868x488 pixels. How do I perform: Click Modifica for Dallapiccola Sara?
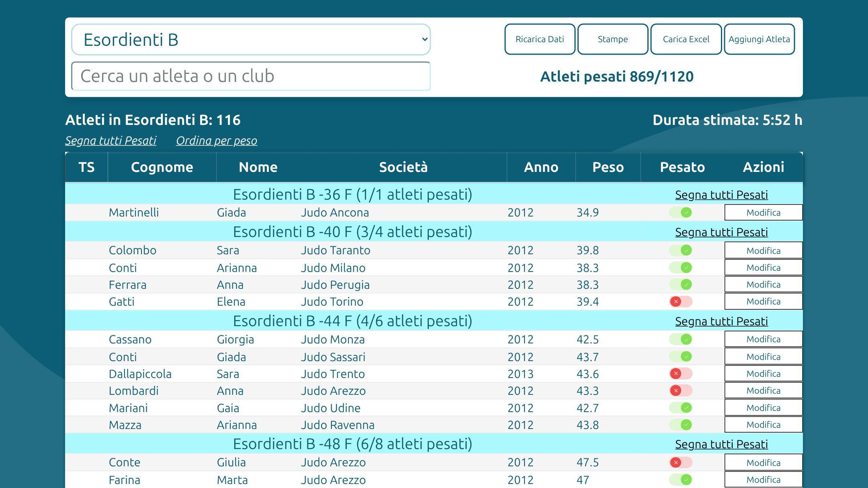764,374
